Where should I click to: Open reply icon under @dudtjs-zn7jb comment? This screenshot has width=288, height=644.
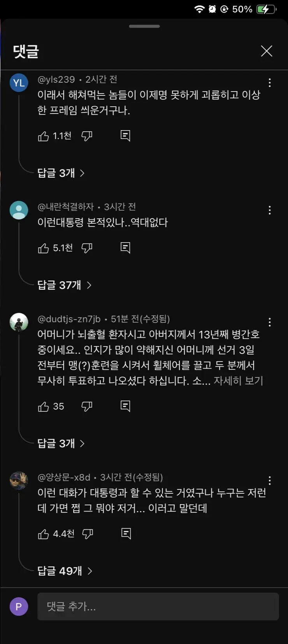pos(125,406)
